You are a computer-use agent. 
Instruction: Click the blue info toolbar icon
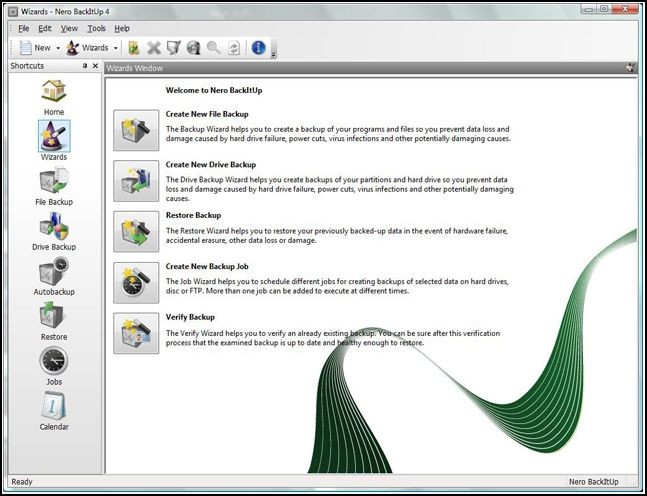(259, 48)
